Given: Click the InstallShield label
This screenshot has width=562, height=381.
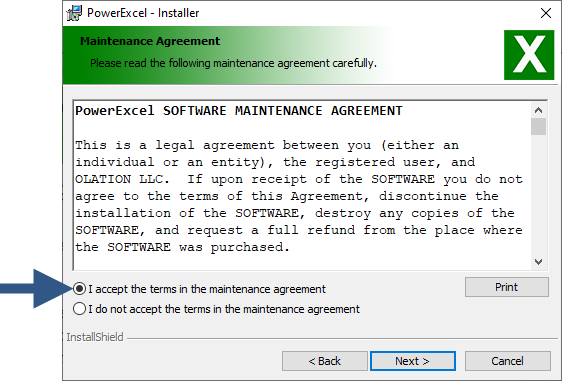Looking at the screenshot, I should (95, 337).
